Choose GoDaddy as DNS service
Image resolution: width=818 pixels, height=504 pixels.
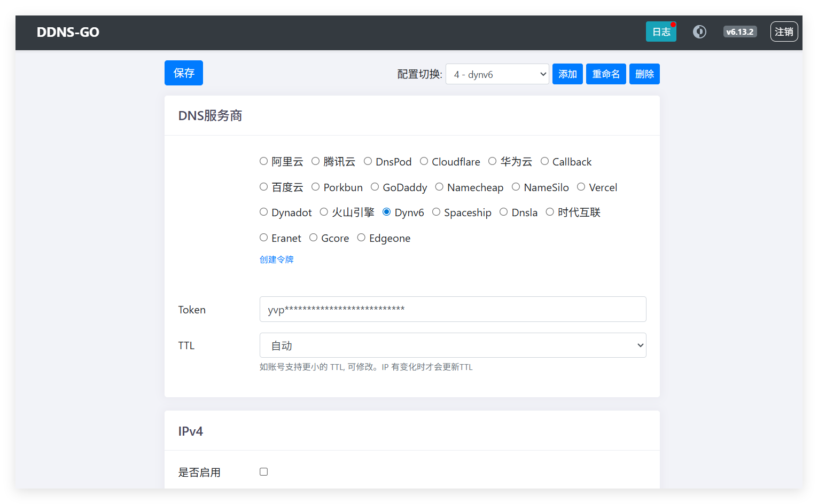[375, 187]
